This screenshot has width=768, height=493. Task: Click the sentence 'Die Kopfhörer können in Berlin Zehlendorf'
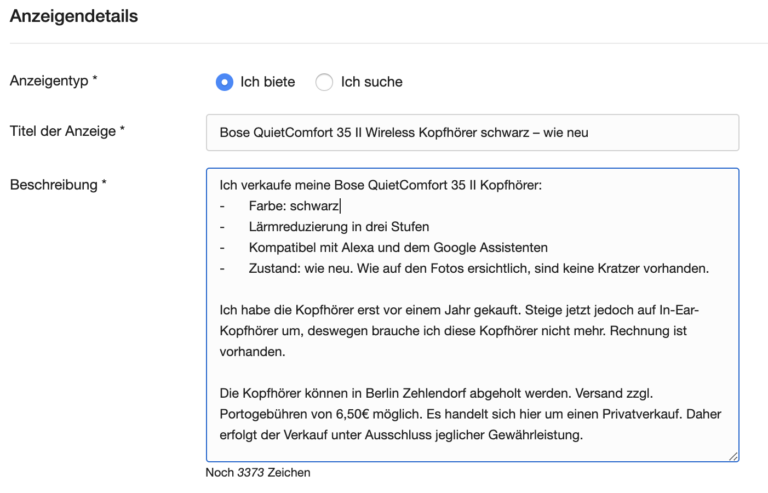point(395,393)
